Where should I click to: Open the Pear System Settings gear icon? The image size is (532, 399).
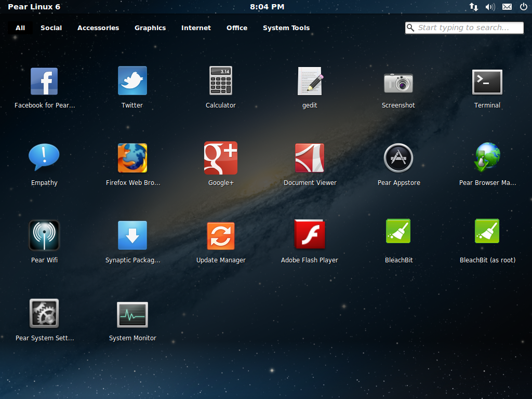point(44,313)
